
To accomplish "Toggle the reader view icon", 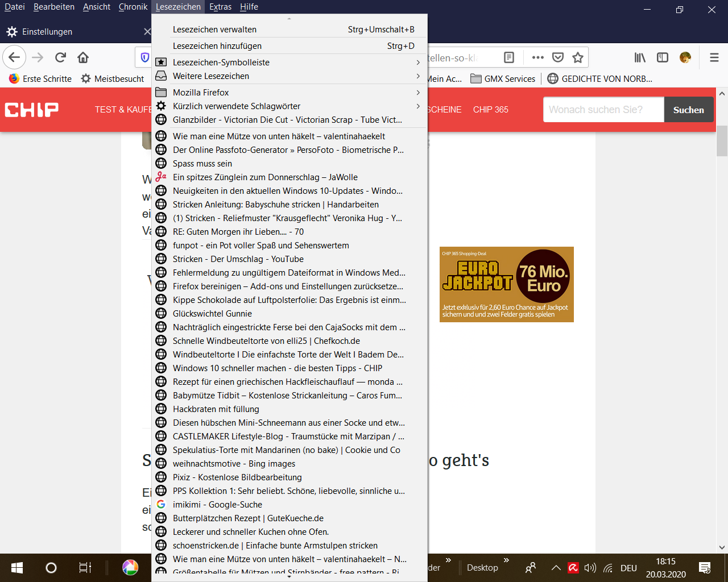I will tap(509, 57).
